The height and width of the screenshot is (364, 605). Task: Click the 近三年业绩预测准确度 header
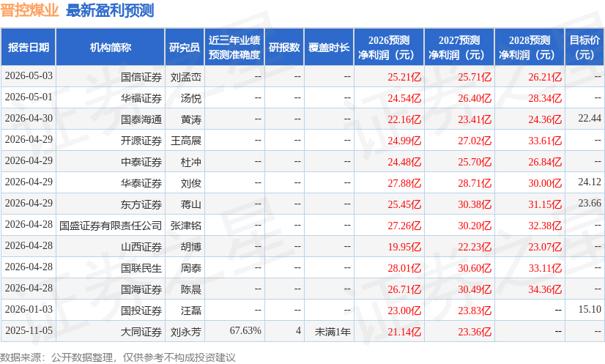coord(234,47)
